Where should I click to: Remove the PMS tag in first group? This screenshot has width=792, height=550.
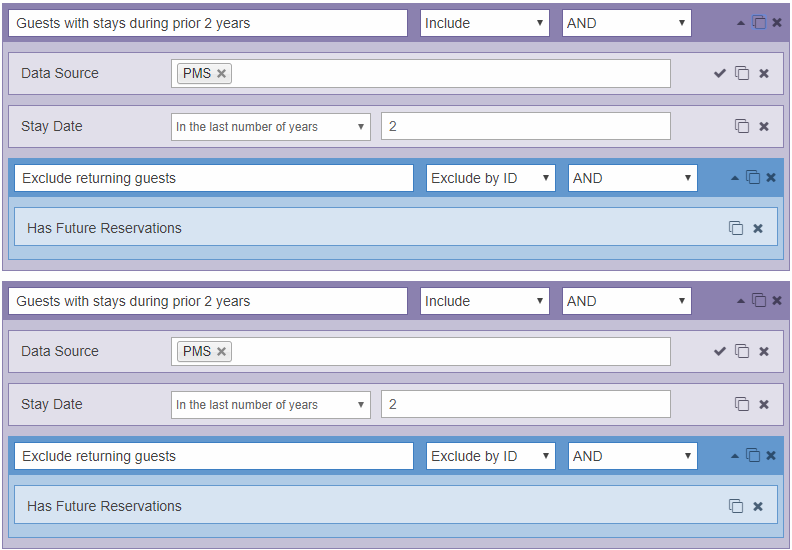[x=221, y=74]
